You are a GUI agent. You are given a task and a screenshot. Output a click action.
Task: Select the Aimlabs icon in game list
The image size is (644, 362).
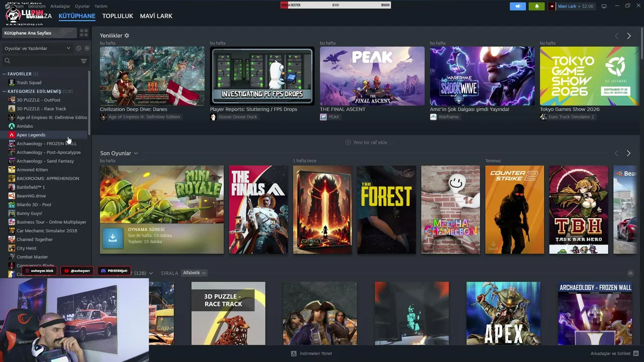(x=12, y=126)
